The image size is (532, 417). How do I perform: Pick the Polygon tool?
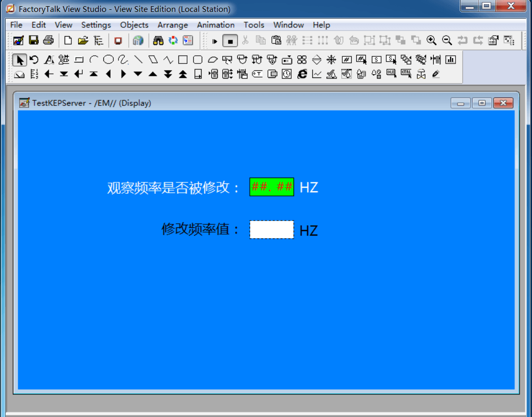pyautogui.click(x=154, y=60)
